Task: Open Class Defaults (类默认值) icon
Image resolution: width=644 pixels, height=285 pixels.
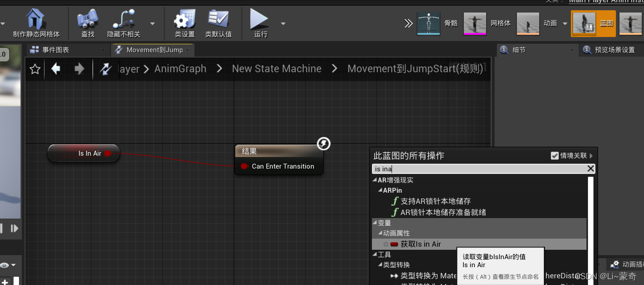Action: click(x=219, y=24)
